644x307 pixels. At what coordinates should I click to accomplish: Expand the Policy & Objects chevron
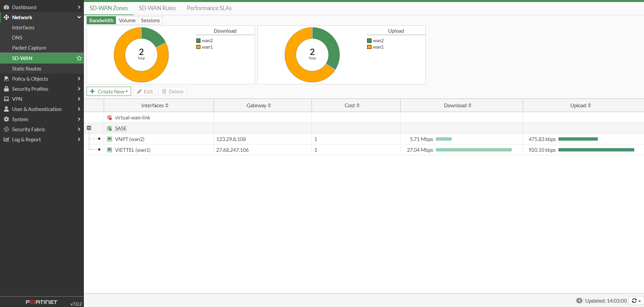[x=79, y=79]
